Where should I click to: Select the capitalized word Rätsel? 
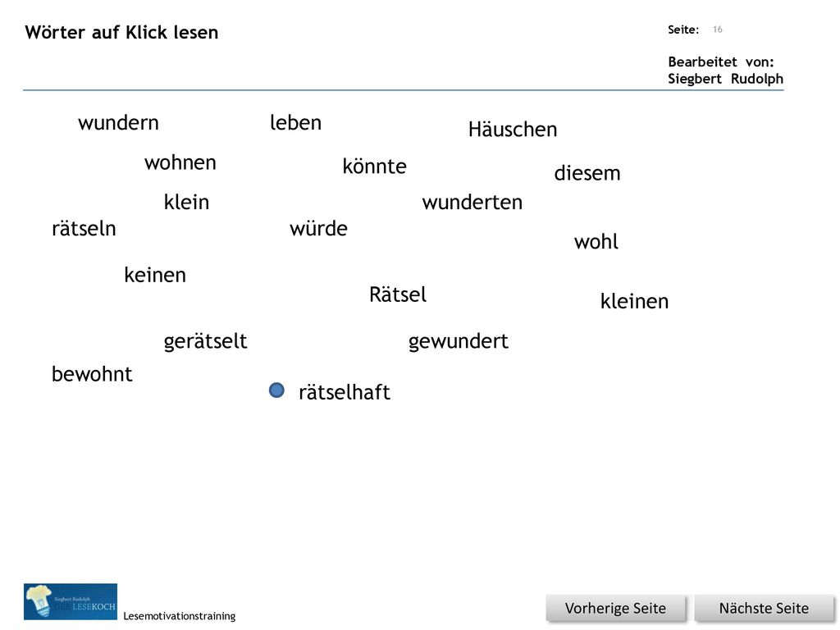[x=398, y=294]
